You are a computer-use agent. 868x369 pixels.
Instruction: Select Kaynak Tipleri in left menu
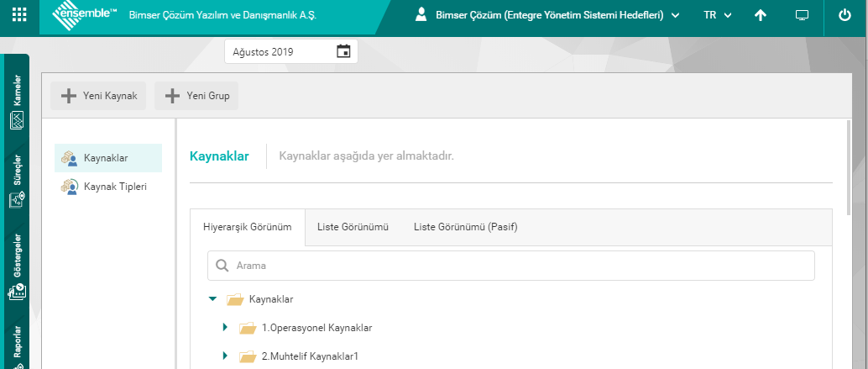(115, 187)
